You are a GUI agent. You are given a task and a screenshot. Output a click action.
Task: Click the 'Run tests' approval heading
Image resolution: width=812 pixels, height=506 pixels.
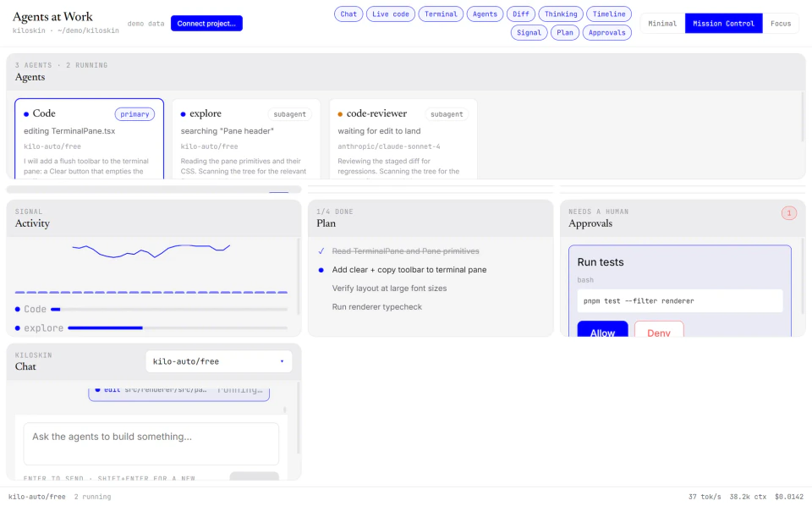(601, 262)
